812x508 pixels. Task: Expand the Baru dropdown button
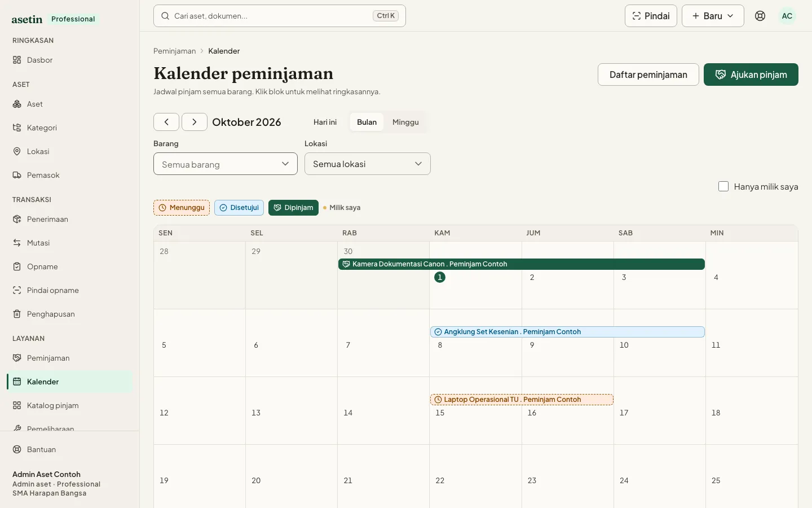(x=713, y=16)
